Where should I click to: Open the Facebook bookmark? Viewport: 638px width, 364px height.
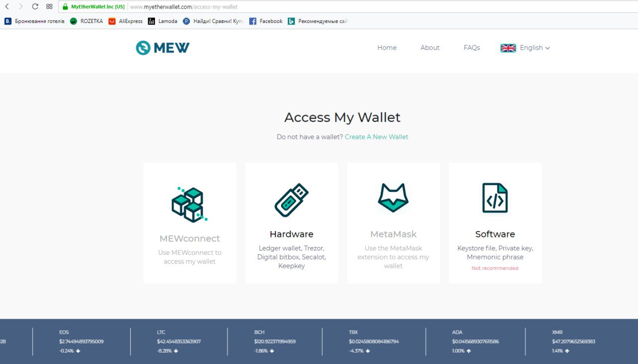266,21
